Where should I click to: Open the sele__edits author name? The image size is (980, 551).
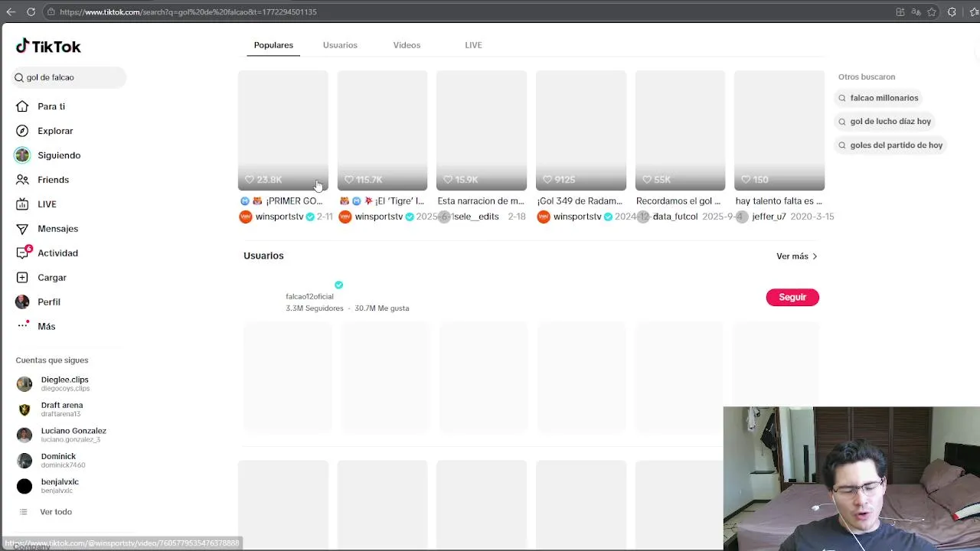476,217
